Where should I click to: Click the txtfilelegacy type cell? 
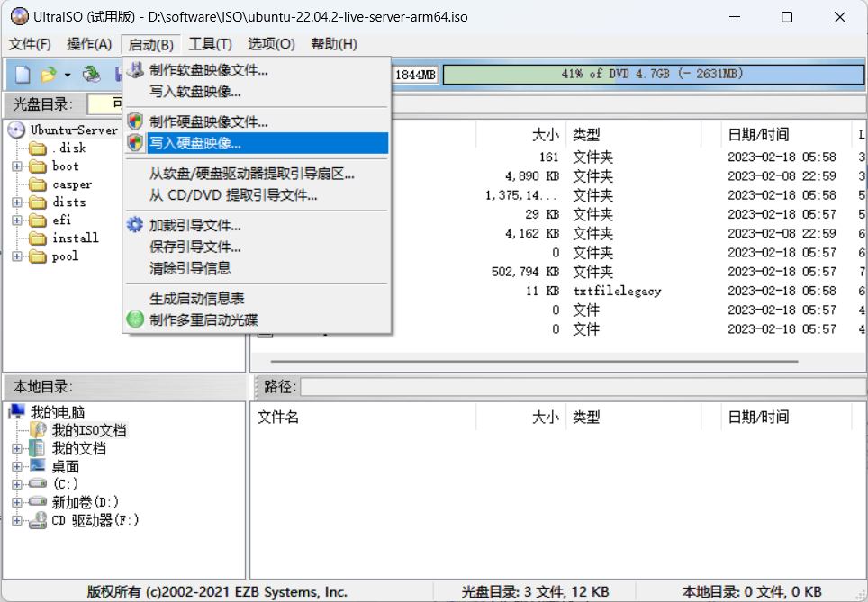click(617, 291)
